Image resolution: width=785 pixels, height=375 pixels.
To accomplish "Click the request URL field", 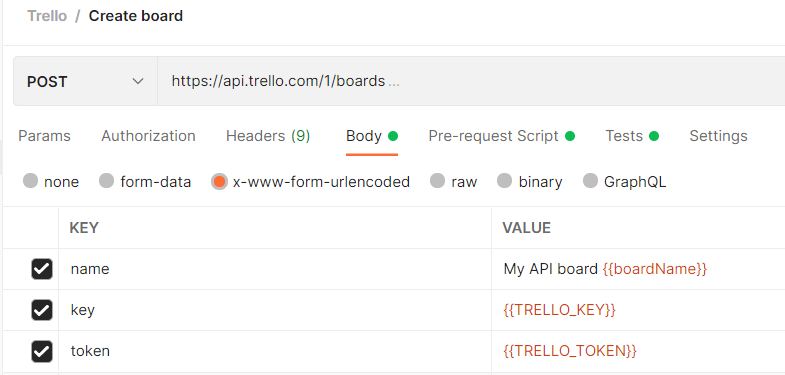I will point(471,81).
